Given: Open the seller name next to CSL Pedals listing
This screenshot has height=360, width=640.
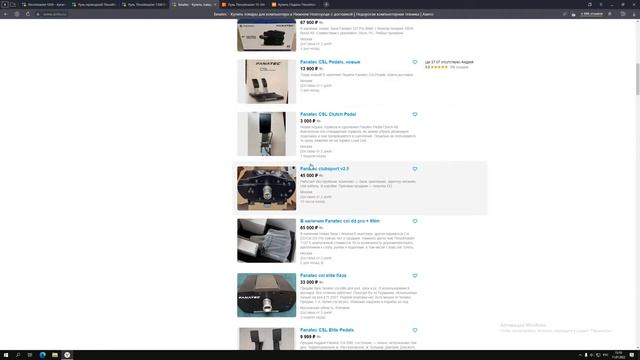Looking at the screenshot, I should [x=449, y=62].
